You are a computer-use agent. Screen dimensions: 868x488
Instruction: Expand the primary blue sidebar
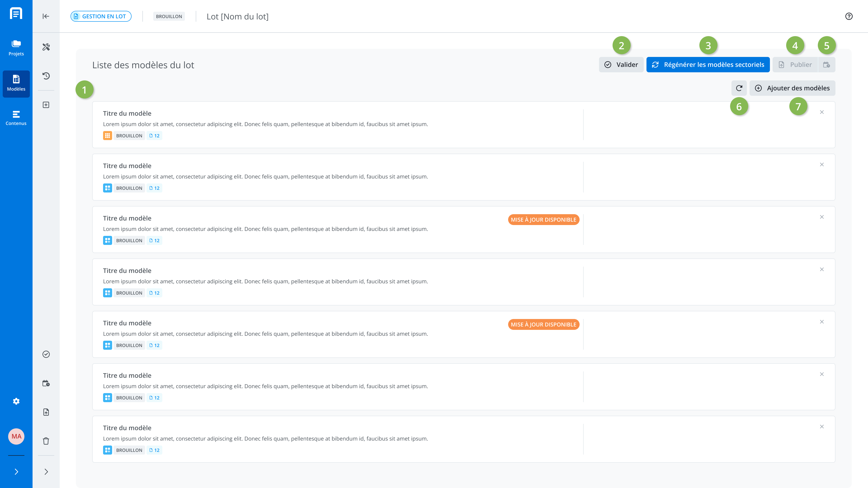click(x=16, y=472)
